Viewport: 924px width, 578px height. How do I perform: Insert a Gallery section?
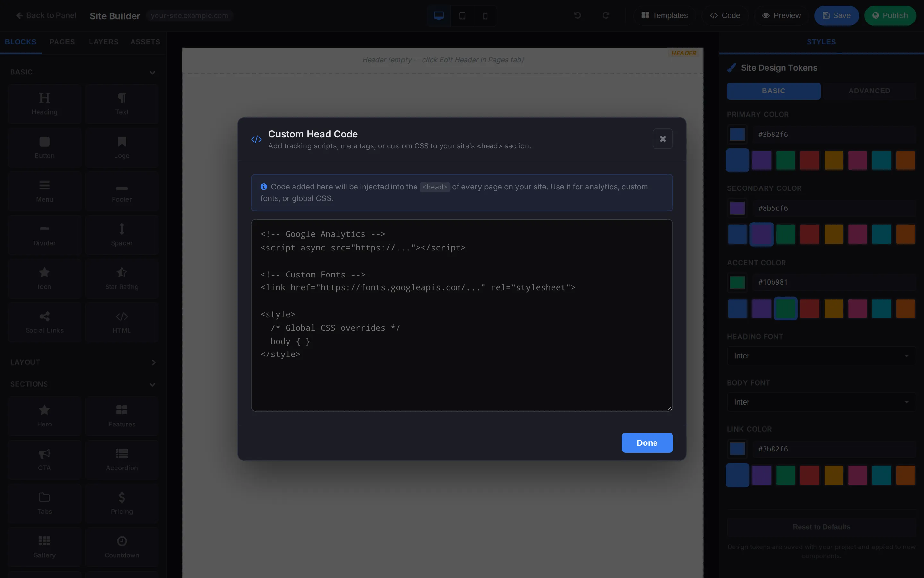coord(44,547)
